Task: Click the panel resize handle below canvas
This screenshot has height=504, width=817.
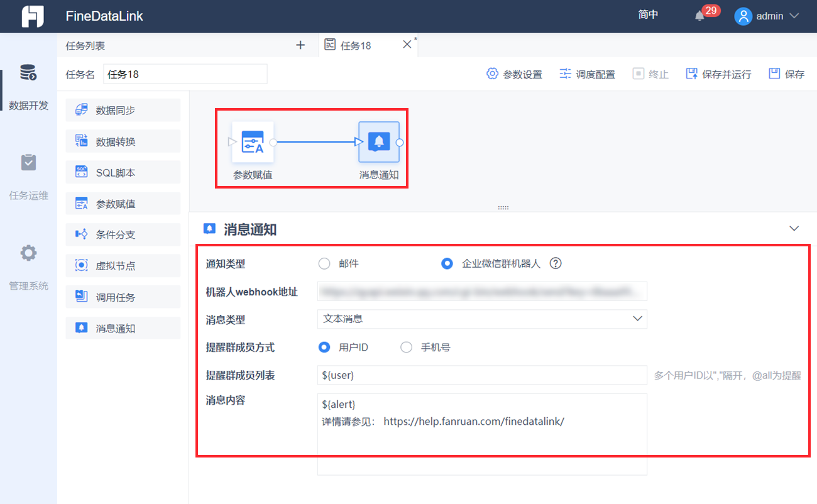Action: tap(503, 207)
